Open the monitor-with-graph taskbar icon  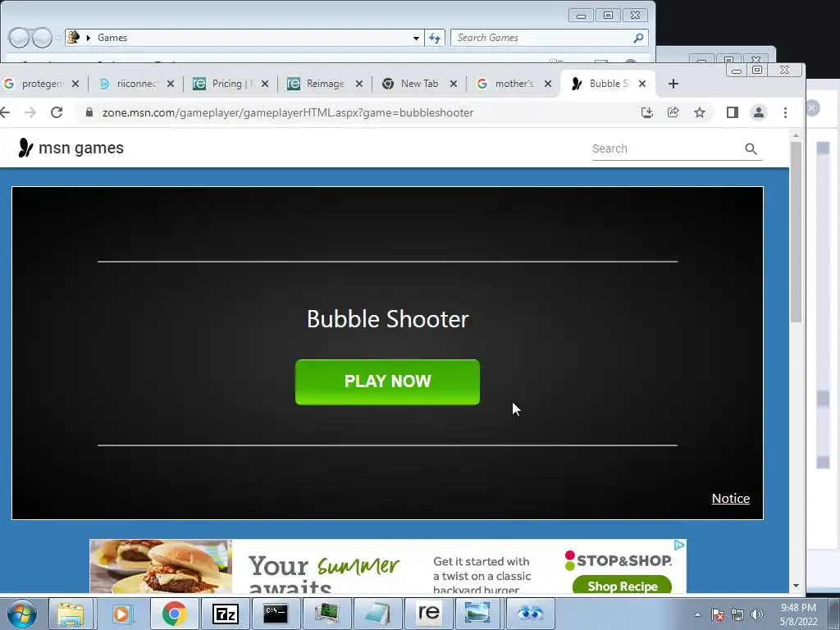point(326,614)
